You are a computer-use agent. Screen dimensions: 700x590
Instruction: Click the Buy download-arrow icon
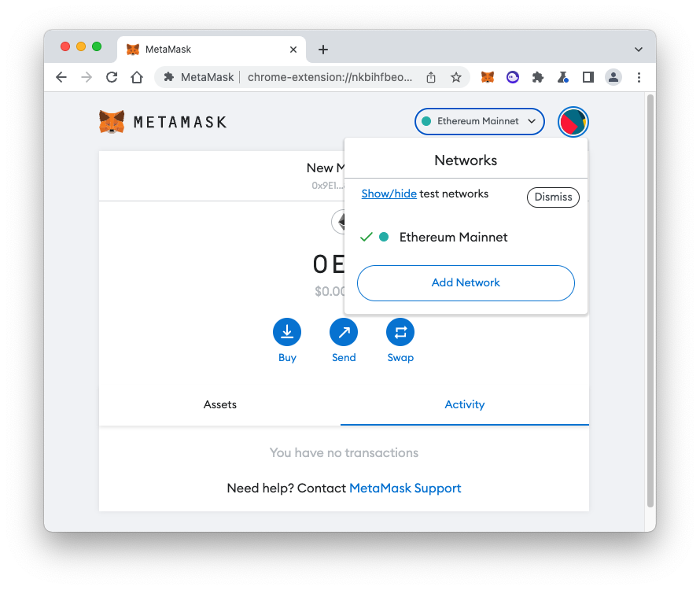287,332
